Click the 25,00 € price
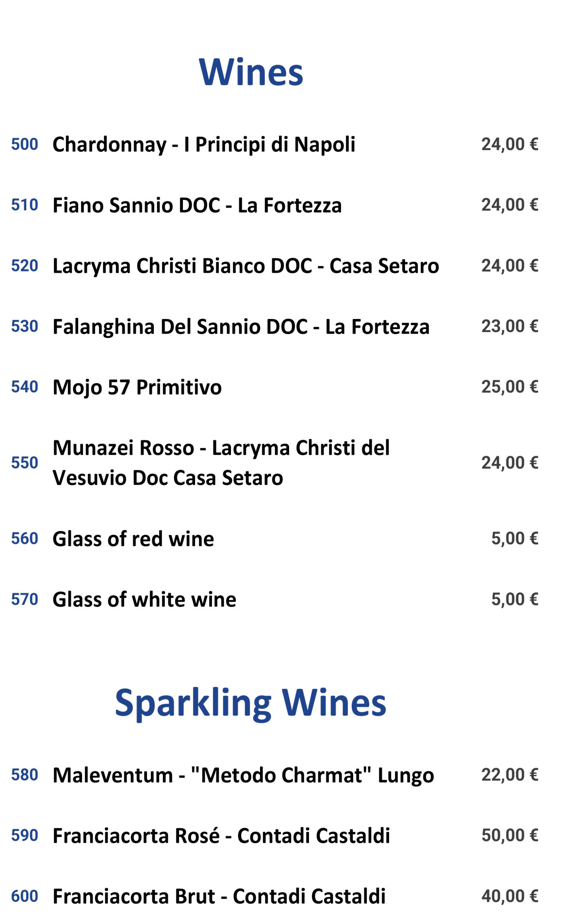This screenshot has width=588, height=917. [509, 387]
